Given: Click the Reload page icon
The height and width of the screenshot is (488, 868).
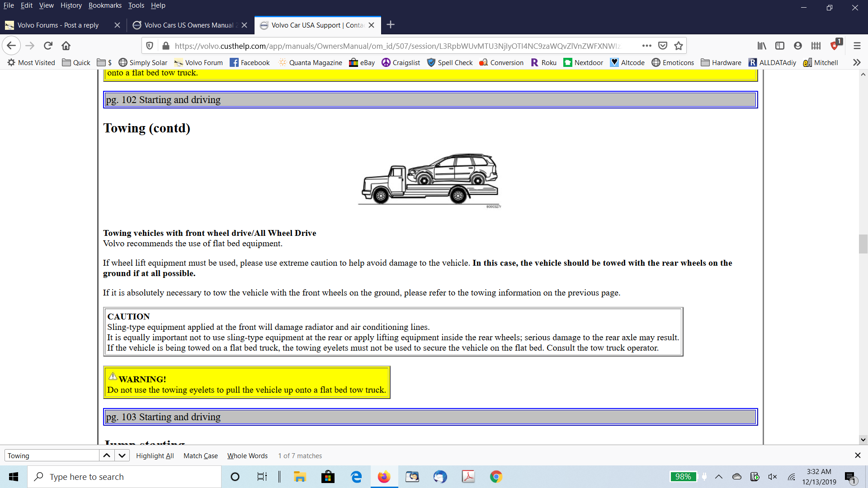Looking at the screenshot, I should pos(48,46).
